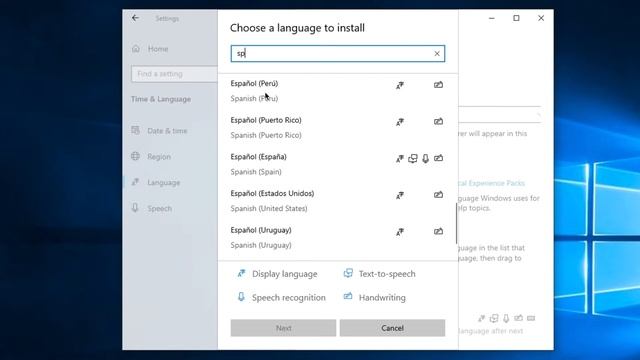This screenshot has height=360, width=640.
Task: Clear the language search text
Action: pyautogui.click(x=437, y=53)
